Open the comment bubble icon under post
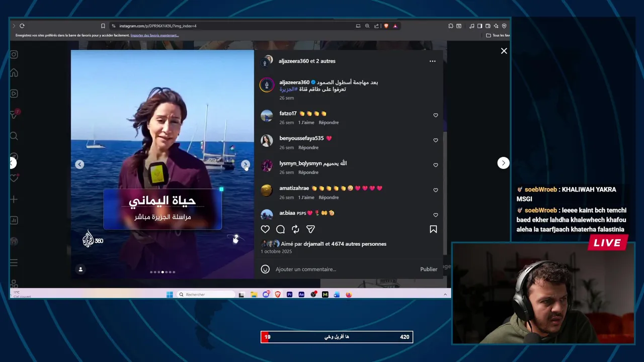The width and height of the screenshot is (644, 362). (280, 229)
